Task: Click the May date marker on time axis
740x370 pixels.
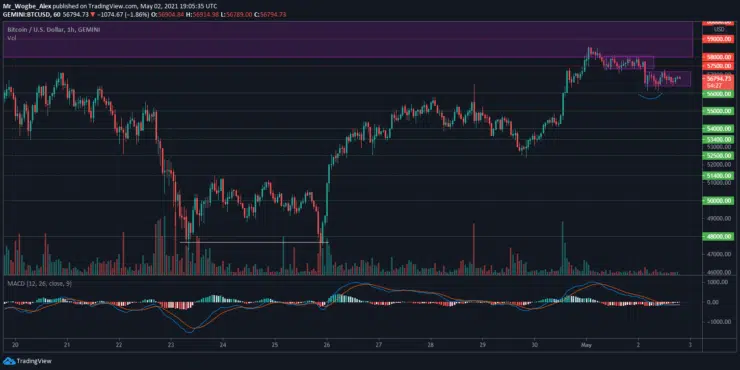Action: tap(586, 345)
